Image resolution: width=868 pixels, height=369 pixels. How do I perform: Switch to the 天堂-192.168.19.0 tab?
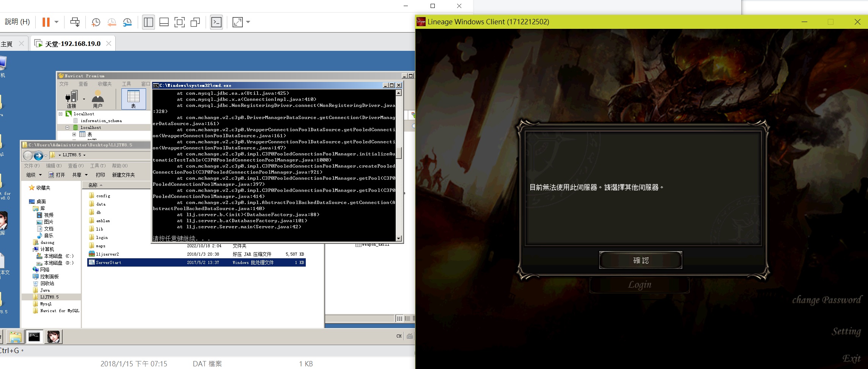pyautogui.click(x=73, y=44)
